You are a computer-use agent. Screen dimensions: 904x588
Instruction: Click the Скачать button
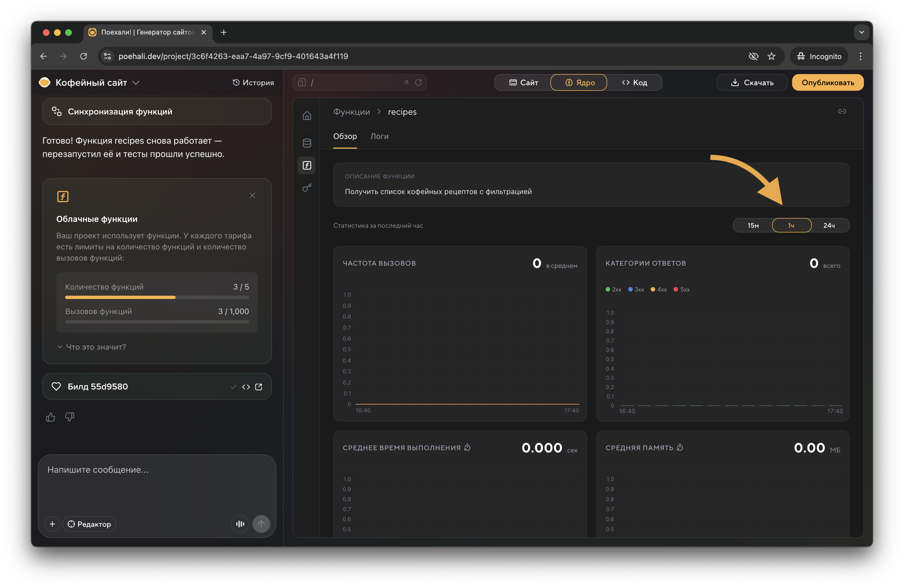click(752, 82)
